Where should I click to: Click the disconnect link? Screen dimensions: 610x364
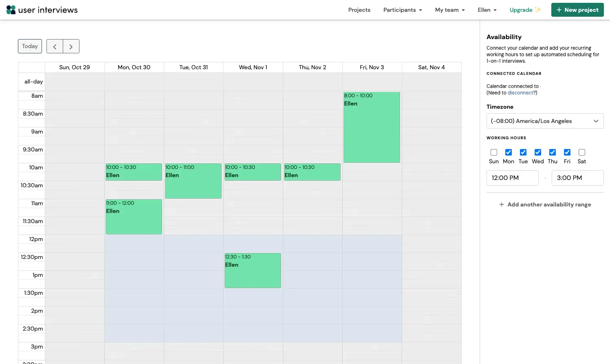click(520, 92)
